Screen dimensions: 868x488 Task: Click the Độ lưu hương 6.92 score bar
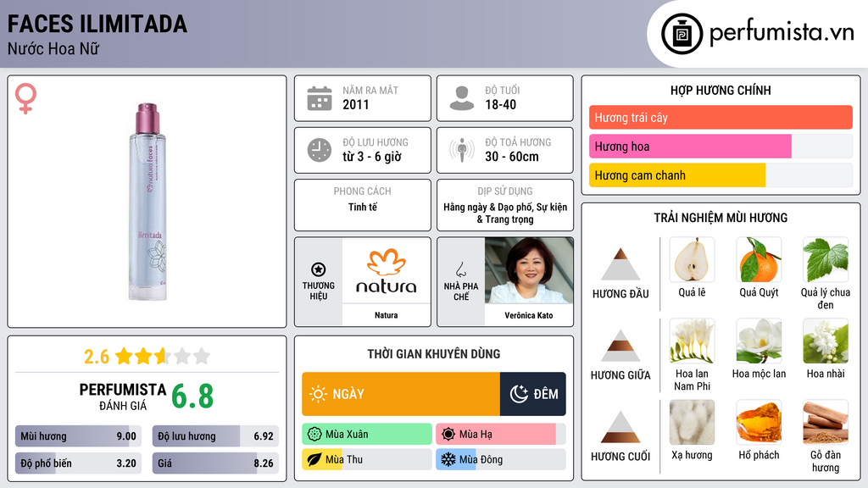(215, 436)
